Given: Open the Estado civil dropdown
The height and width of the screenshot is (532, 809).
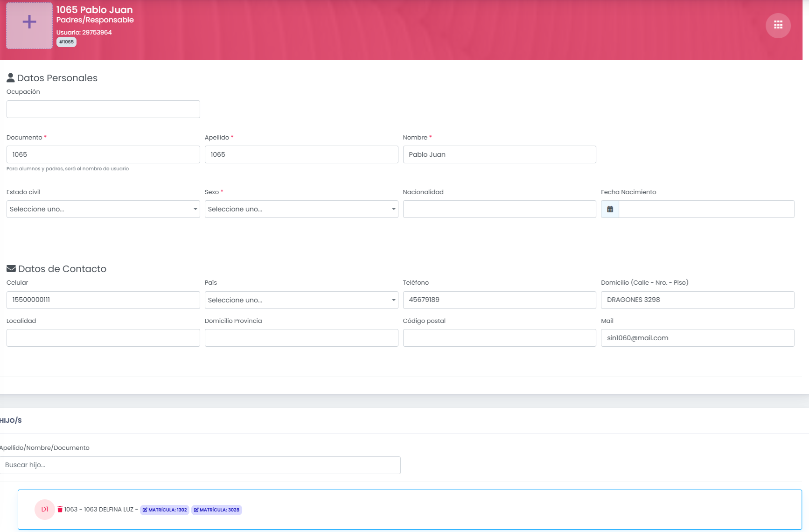Looking at the screenshot, I should [103, 209].
